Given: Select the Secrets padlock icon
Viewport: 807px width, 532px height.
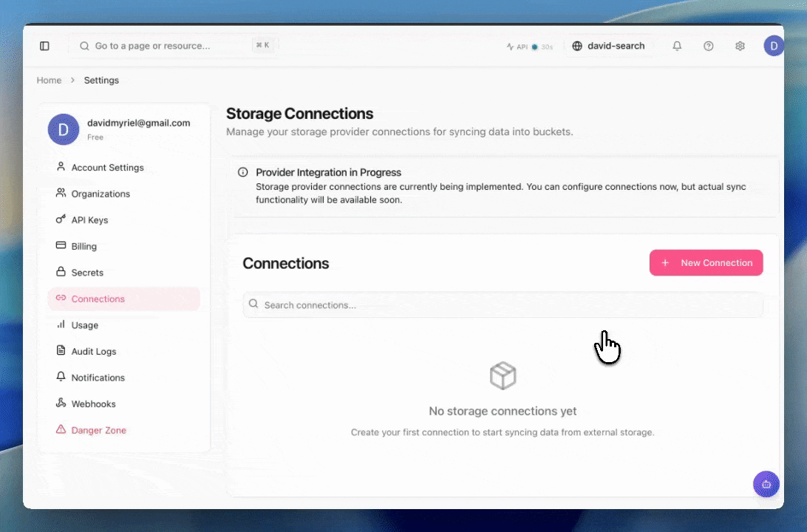Looking at the screenshot, I should [x=61, y=272].
